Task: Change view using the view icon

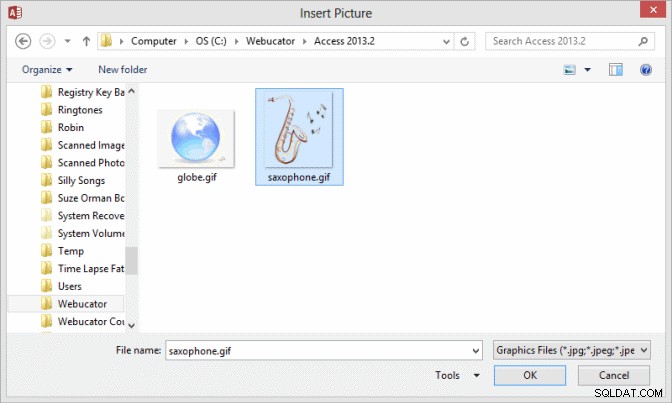Action: 570,69
